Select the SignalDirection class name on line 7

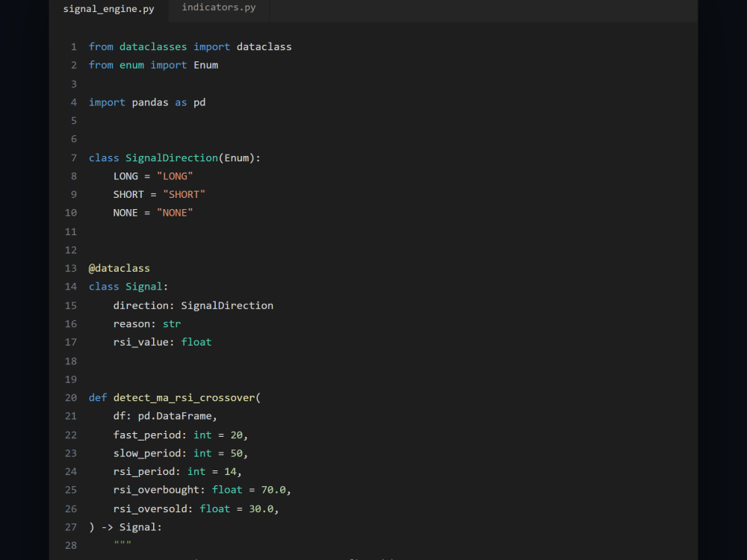point(172,158)
